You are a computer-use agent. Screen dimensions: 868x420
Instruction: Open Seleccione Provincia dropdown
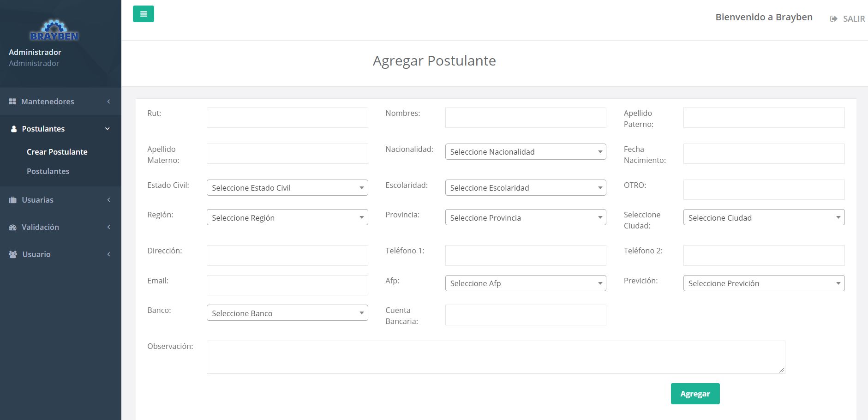click(x=526, y=217)
